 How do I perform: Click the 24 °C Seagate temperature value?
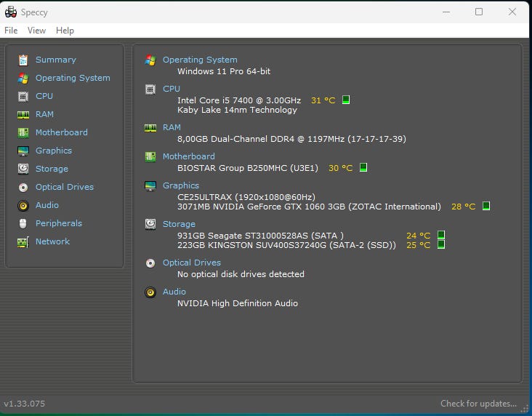click(418, 236)
